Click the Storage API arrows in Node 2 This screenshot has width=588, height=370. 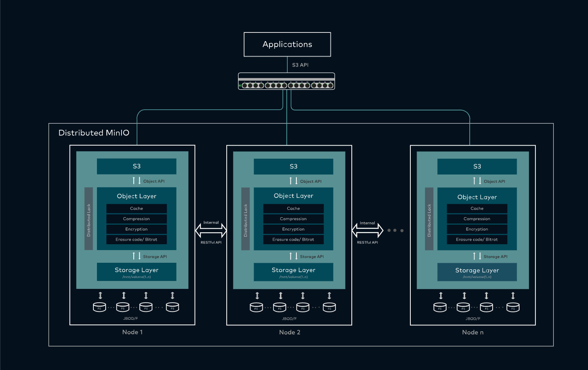(x=294, y=256)
